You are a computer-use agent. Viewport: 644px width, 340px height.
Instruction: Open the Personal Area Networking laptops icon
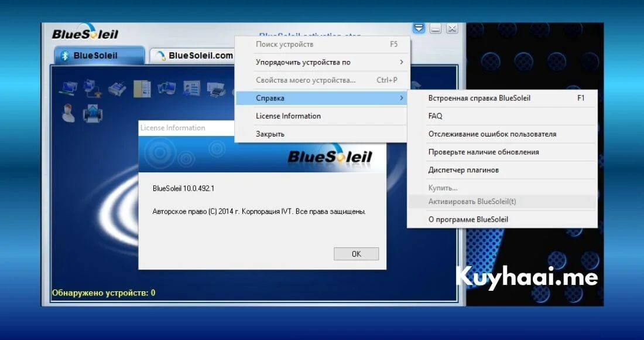click(68, 88)
